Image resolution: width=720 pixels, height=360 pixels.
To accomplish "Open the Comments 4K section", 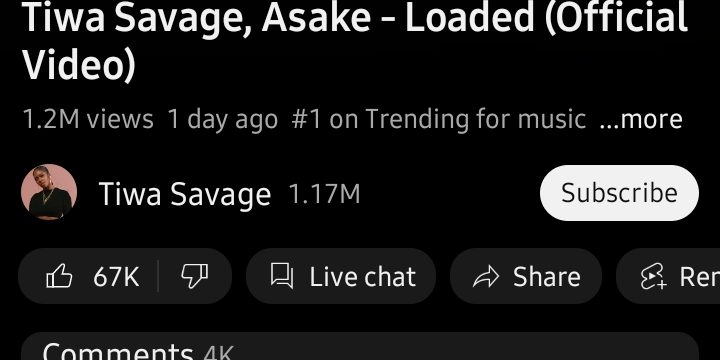I will tap(360, 346).
